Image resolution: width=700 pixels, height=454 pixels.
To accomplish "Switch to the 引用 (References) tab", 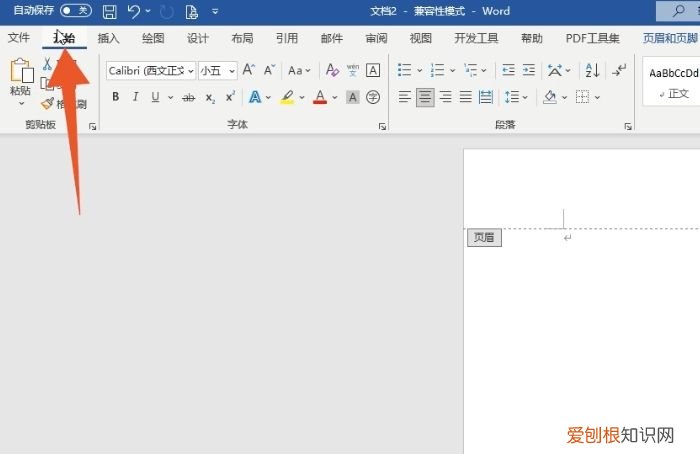I will point(287,38).
